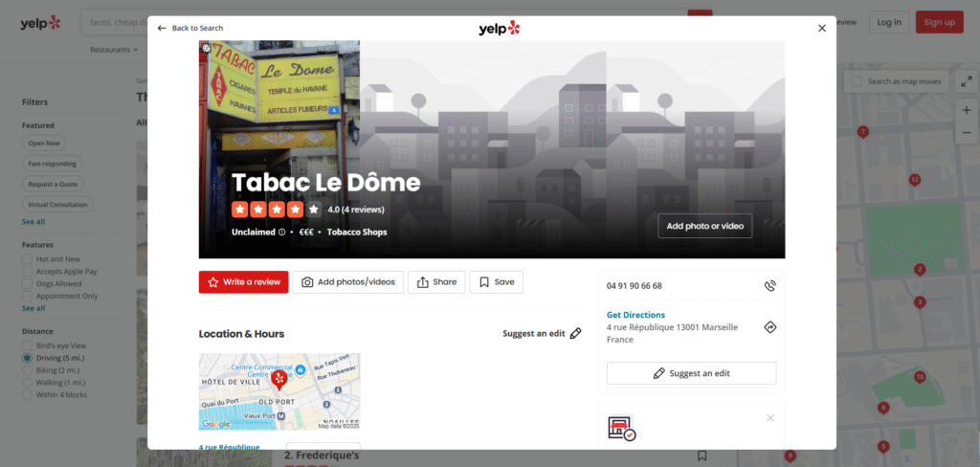Click map marker number 3
This screenshot has width=980, height=467.
(x=920, y=302)
